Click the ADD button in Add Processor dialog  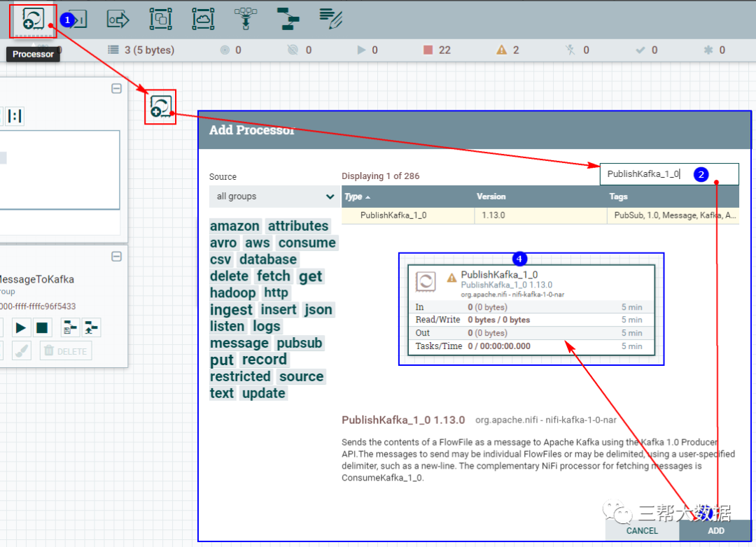pyautogui.click(x=715, y=531)
